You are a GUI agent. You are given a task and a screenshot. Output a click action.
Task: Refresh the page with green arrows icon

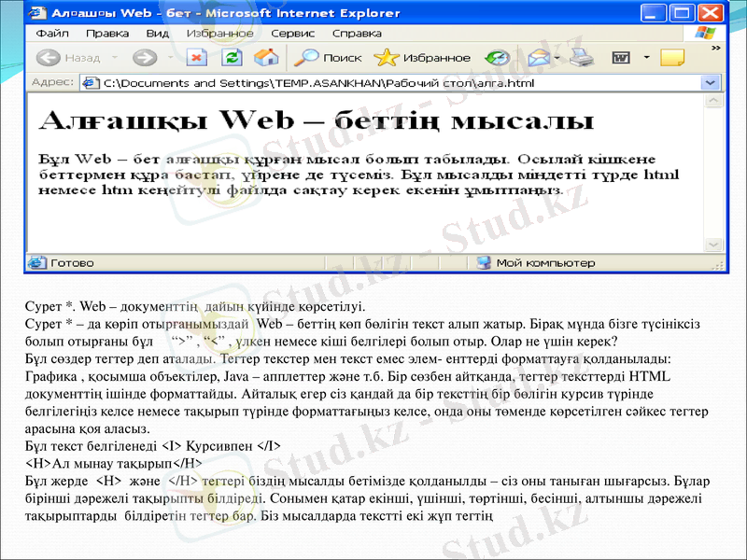click(x=233, y=58)
